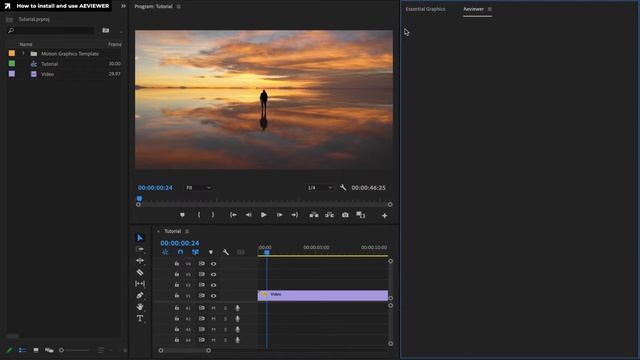Enable voice-over record on A1
Image resolution: width=640 pixels, height=360 pixels.
pyautogui.click(x=237, y=308)
